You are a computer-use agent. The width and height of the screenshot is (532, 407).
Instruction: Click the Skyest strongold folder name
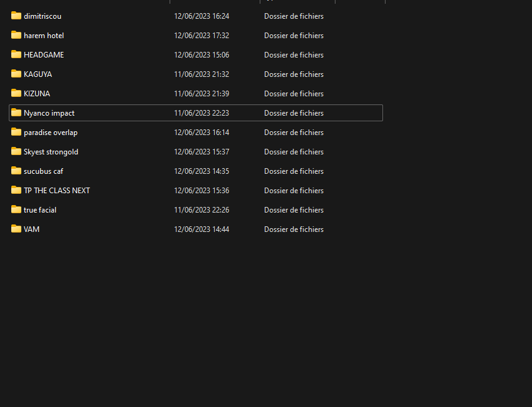click(x=51, y=152)
